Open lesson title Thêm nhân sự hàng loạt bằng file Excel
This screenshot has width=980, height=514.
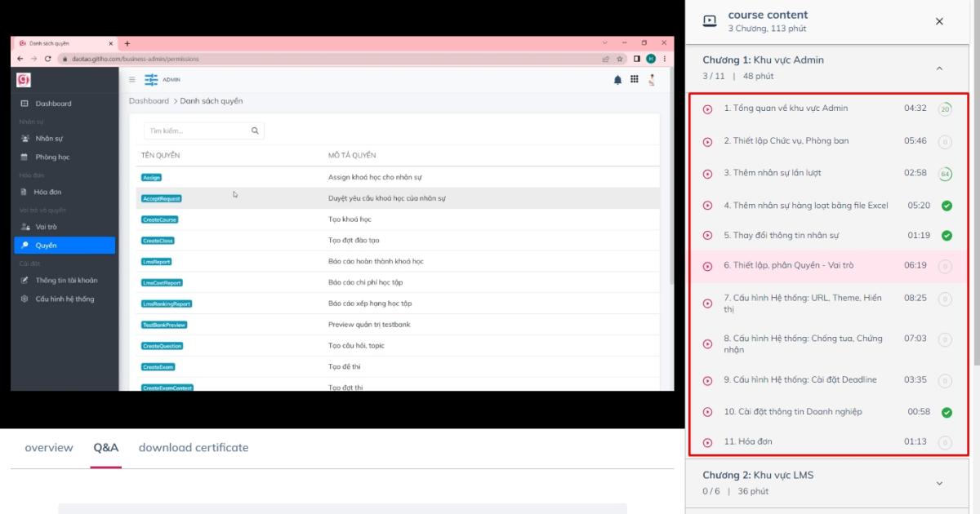coord(805,206)
